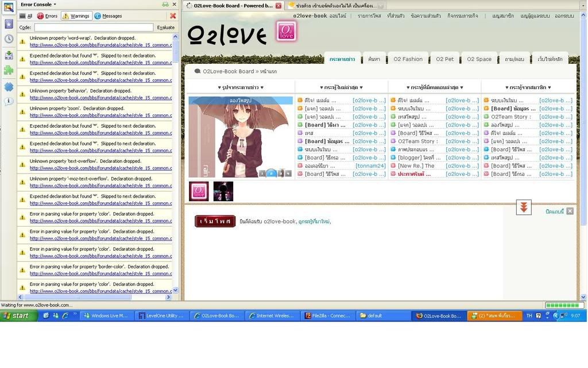Expand the 'กระทู้ใหม่ล่าสุด' column header
Screen dimensions: 588x368
(x=341, y=87)
